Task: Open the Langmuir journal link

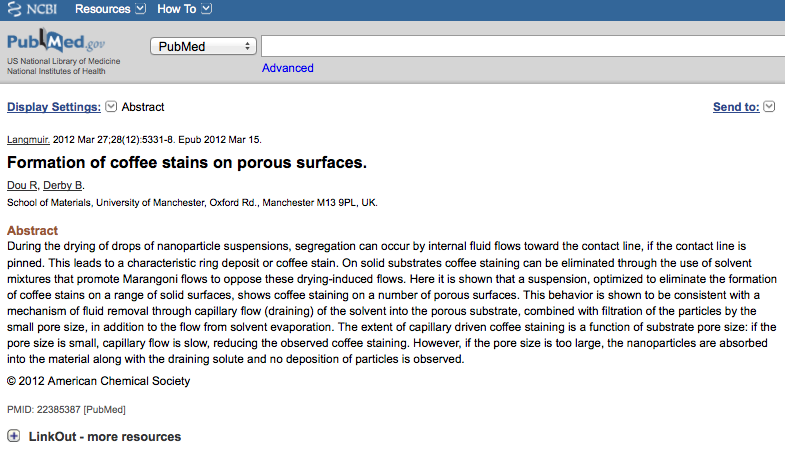Action: click(28, 140)
